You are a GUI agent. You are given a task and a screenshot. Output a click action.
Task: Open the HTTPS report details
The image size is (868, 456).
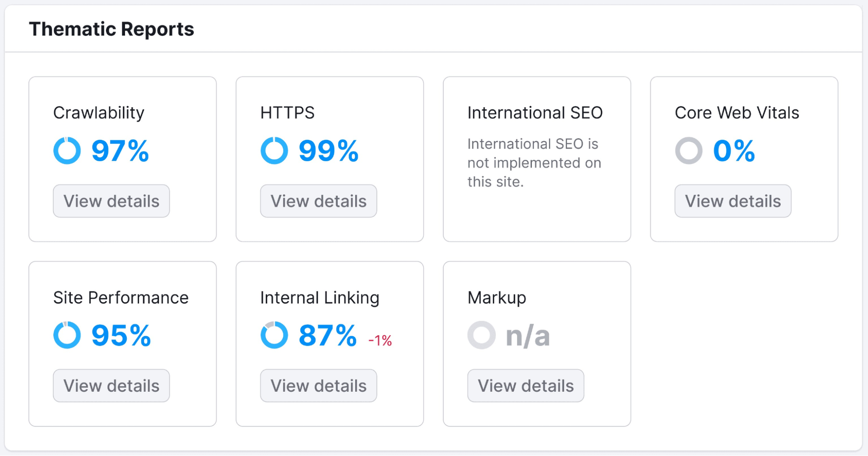coord(318,201)
